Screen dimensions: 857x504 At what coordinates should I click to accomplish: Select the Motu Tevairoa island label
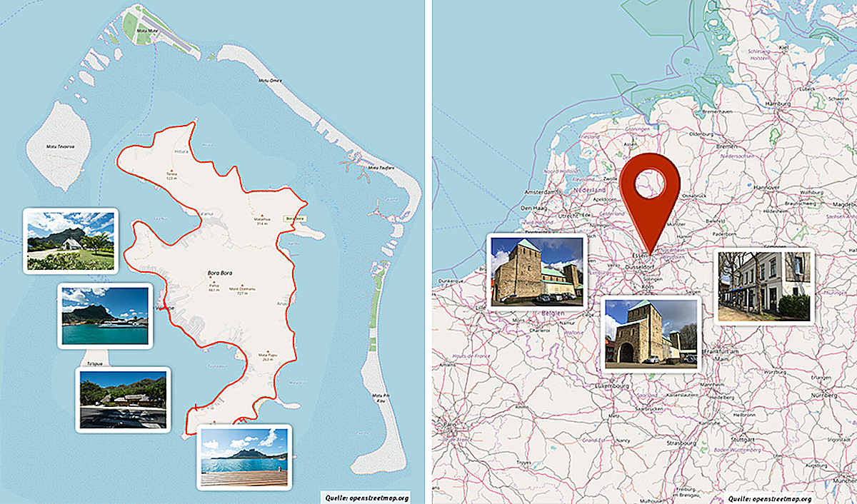pyautogui.click(x=60, y=145)
